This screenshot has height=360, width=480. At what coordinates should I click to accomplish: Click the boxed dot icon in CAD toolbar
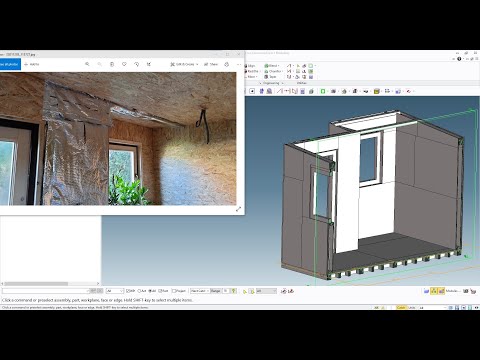pos(252,91)
